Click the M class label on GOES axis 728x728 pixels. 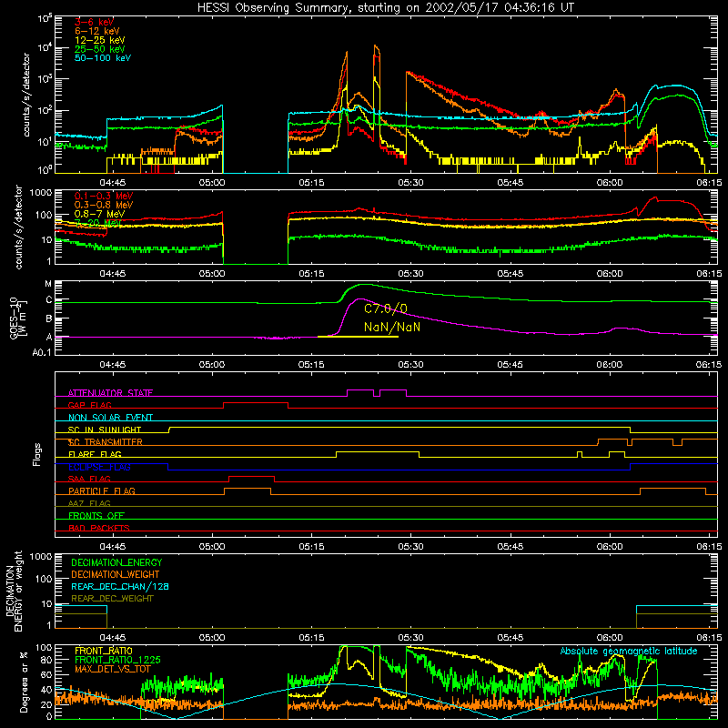[48, 283]
